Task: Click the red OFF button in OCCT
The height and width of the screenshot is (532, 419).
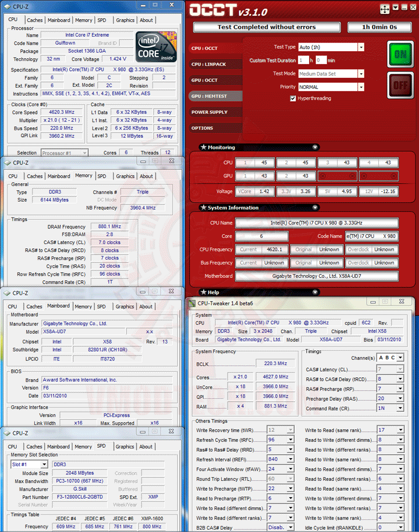Action: coord(400,85)
